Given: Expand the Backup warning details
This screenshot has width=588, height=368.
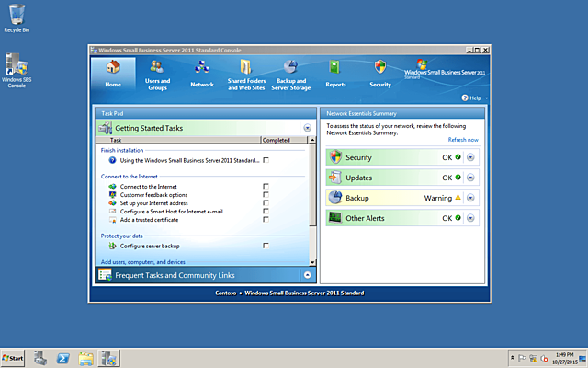Looking at the screenshot, I should click(x=470, y=198).
